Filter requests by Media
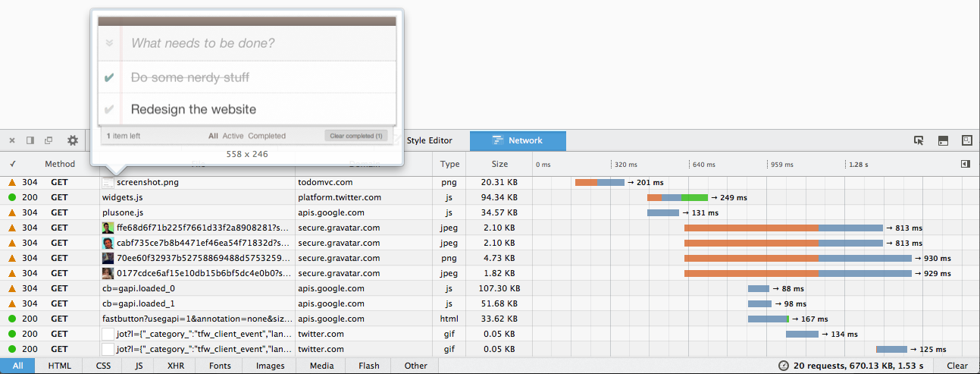980x374 pixels. pyautogui.click(x=321, y=366)
